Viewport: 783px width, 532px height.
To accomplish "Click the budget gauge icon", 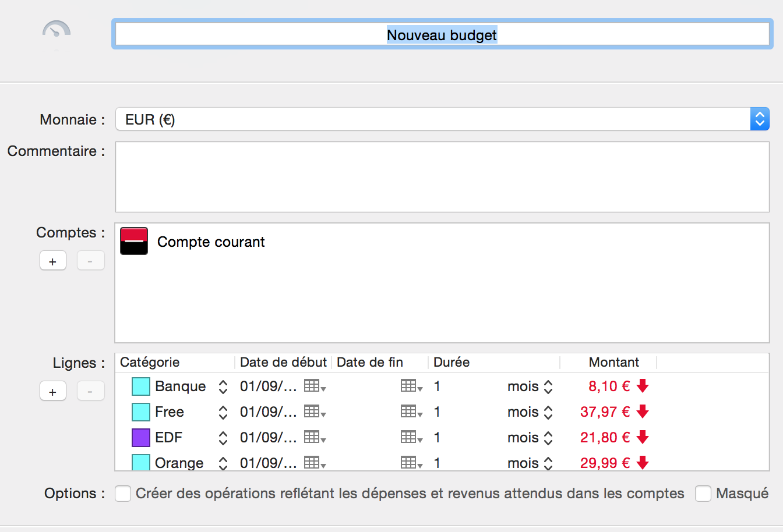I will [x=57, y=30].
